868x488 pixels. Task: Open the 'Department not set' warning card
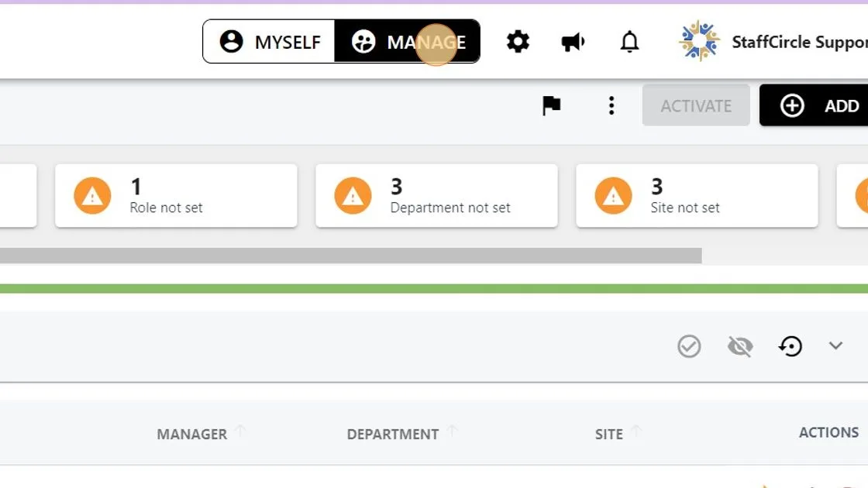click(436, 195)
